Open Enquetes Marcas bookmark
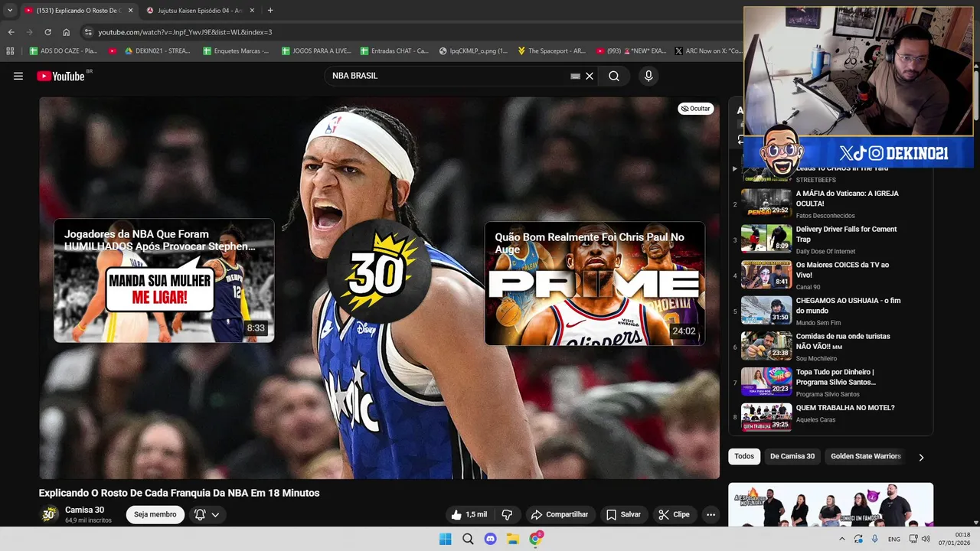The width and height of the screenshot is (980, 551). tap(236, 51)
